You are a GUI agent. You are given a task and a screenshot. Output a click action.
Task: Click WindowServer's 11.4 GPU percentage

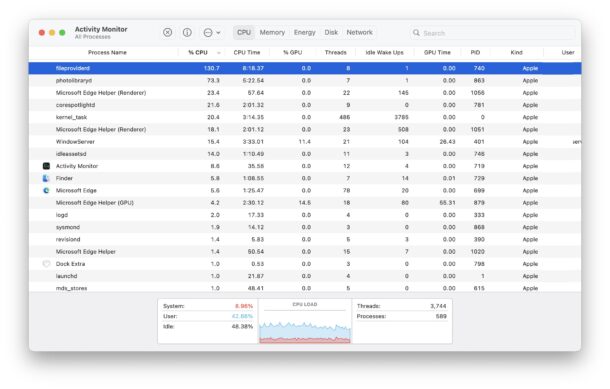click(x=305, y=142)
